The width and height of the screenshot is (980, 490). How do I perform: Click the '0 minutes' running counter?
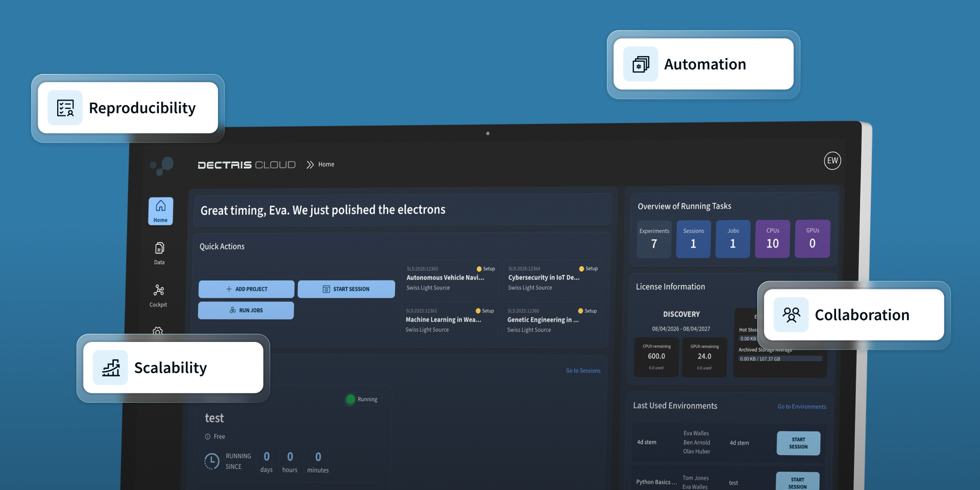tap(318, 462)
